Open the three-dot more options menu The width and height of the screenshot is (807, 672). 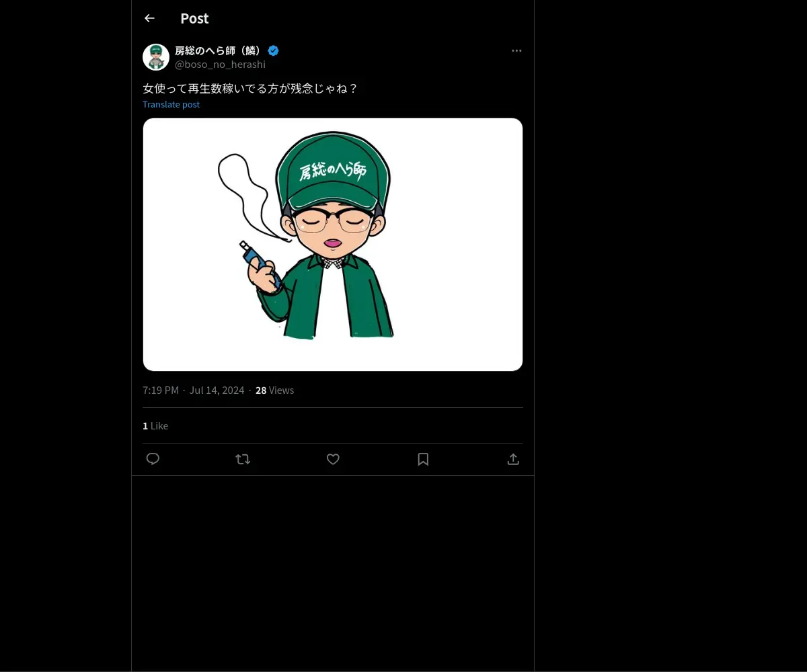pos(516,50)
